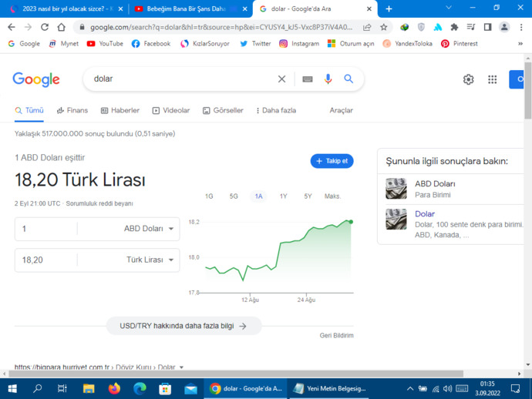Screen dimensions: 532x399
Task: Open the Extensions puzzle piece icon
Action: coord(454,27)
